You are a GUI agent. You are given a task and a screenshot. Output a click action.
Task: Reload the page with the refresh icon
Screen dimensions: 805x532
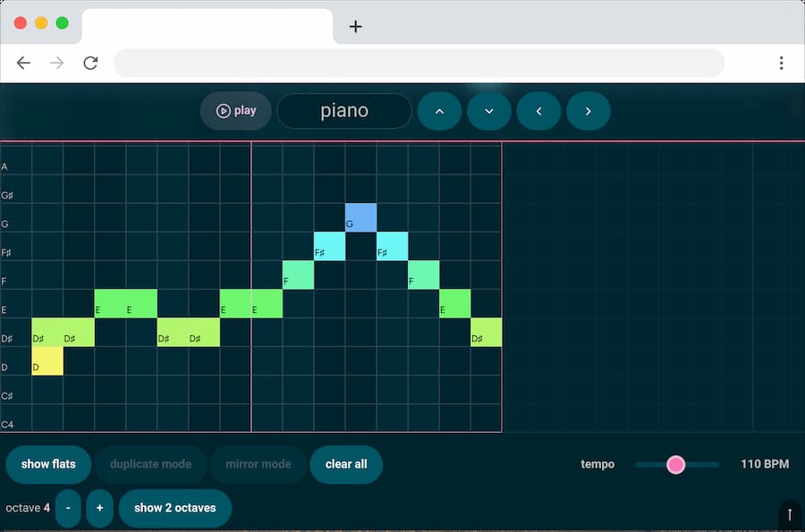click(x=90, y=63)
